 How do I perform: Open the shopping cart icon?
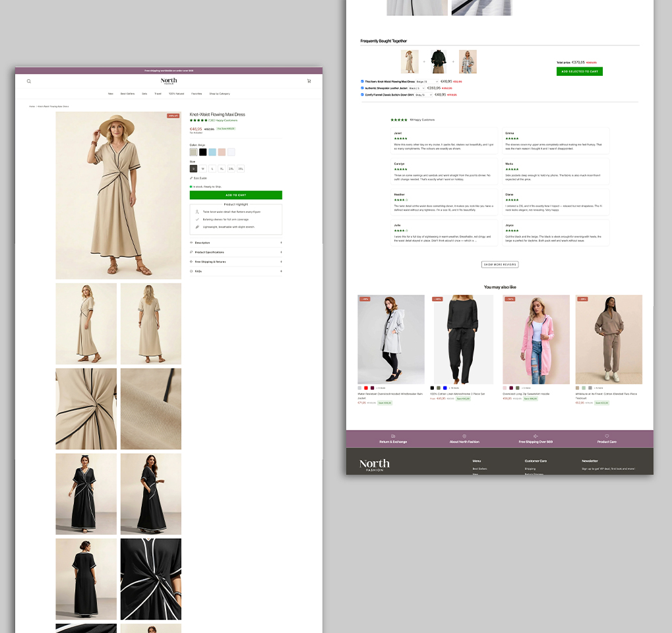(309, 81)
